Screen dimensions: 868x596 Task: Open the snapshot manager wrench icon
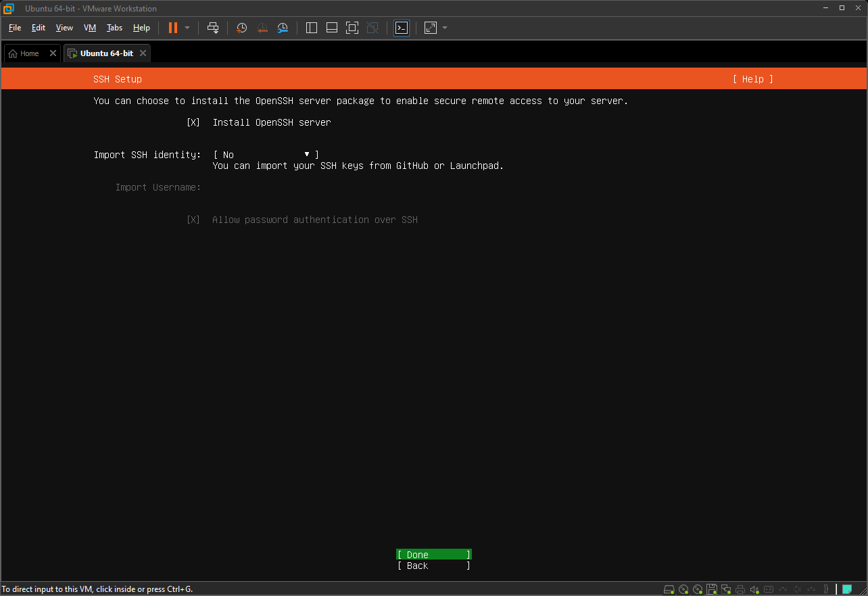coord(283,28)
